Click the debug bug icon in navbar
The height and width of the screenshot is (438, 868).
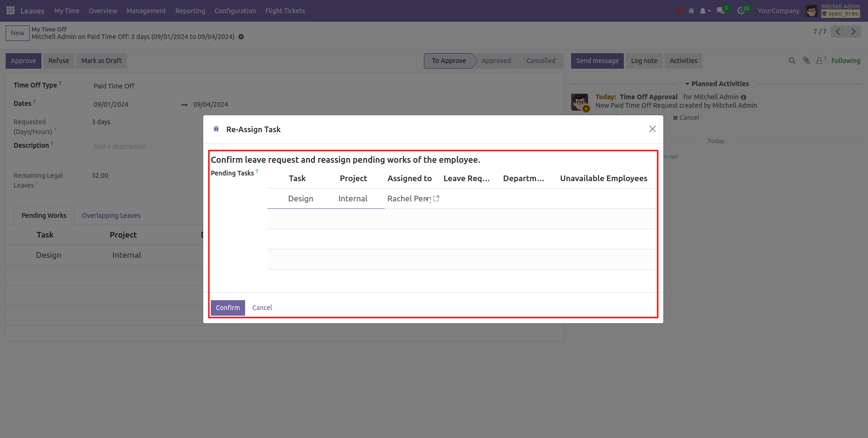[691, 11]
